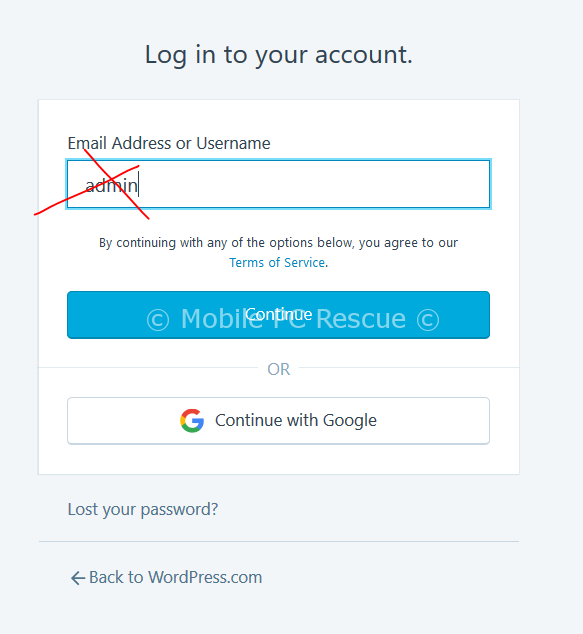Click the horizontal line below Lost your password
This screenshot has width=583, height=634.
(x=279, y=541)
